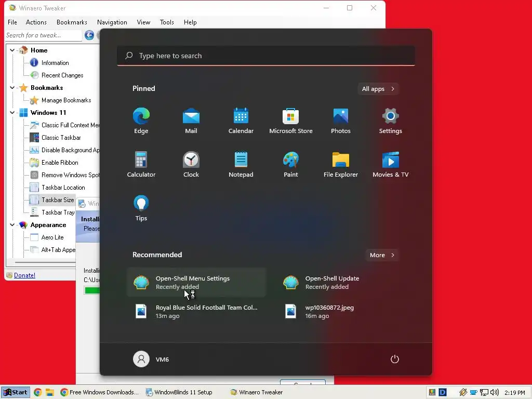Switch to Free Windows Downloads Chrome window
532x399 pixels.
point(100,392)
